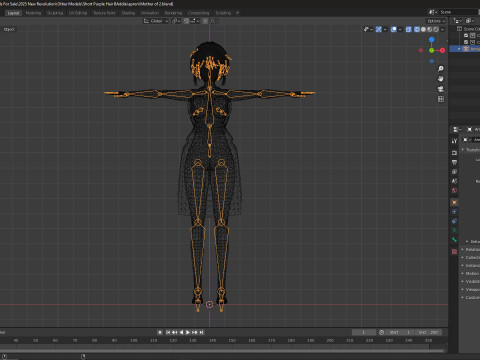Image resolution: width=480 pixels, height=360 pixels.
Task: Switch to the Texture Paint workspace tab
Action: (x=104, y=13)
